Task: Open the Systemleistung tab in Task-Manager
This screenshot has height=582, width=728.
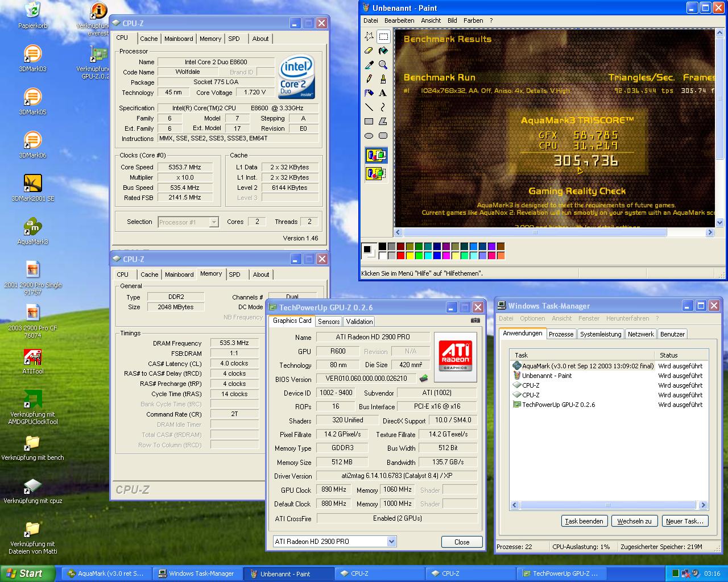Action: [x=601, y=334]
